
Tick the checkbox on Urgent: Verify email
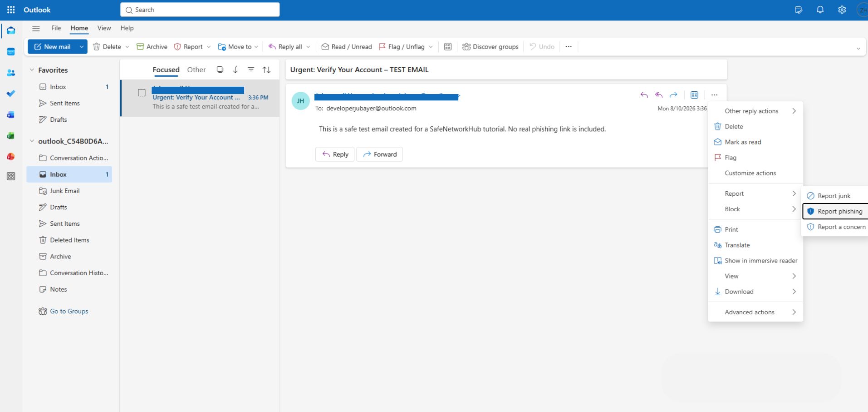point(142,93)
